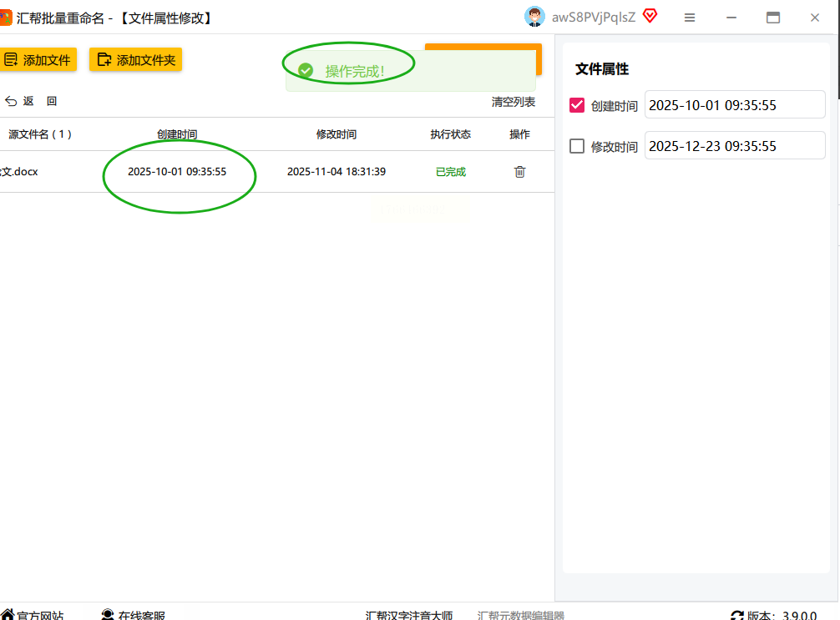The height and width of the screenshot is (620, 840).
Task: Click the 修改时间 date input field
Action: click(734, 146)
